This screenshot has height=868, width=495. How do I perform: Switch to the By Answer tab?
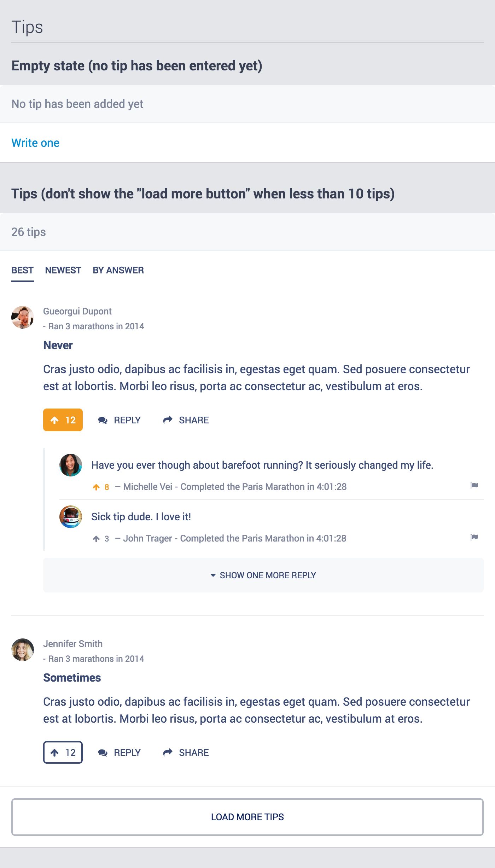click(x=118, y=270)
